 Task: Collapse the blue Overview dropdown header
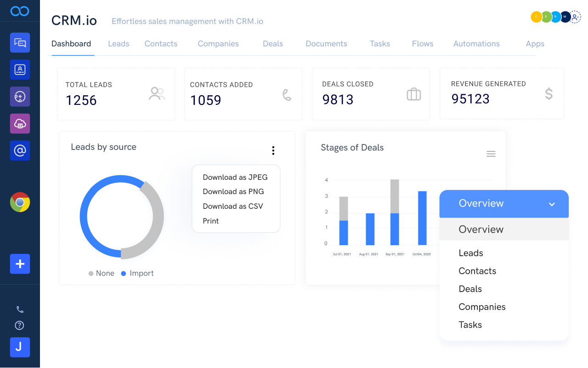(x=504, y=204)
